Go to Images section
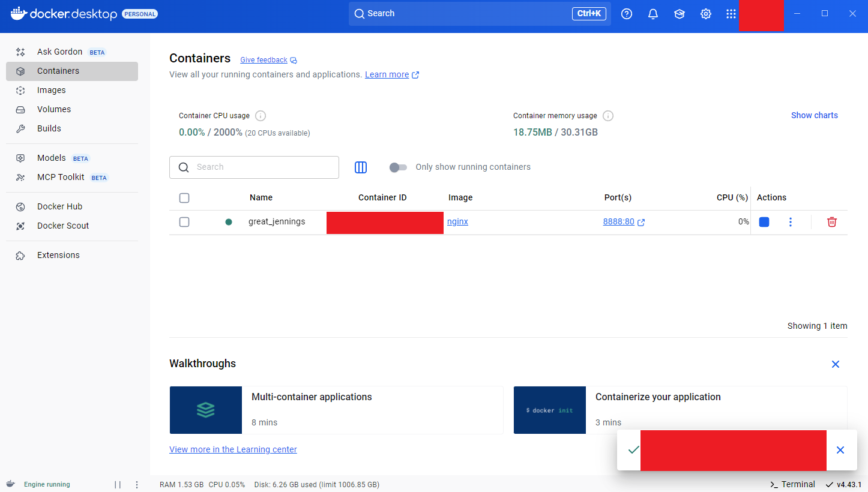The width and height of the screenshot is (868, 492). coord(72,90)
